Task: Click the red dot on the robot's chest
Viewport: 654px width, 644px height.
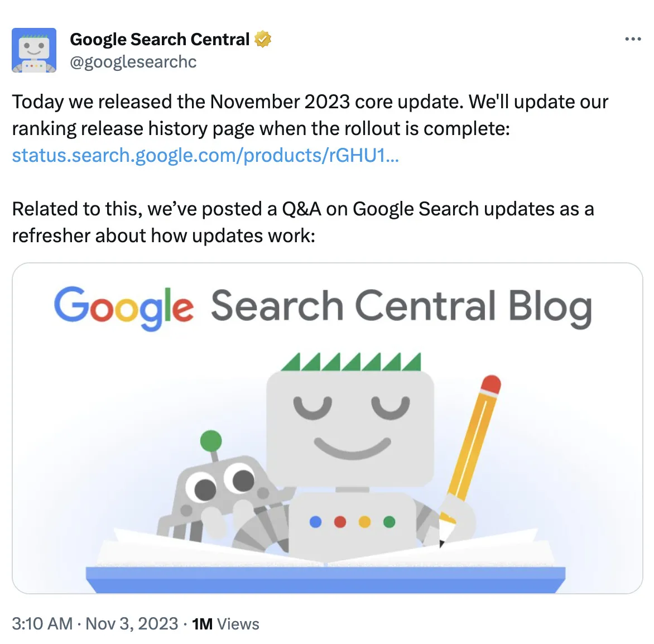Action: pos(340,522)
